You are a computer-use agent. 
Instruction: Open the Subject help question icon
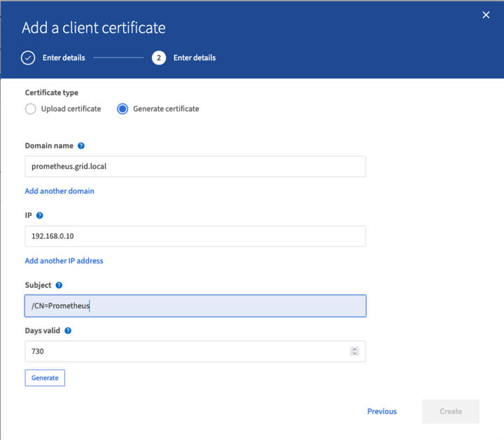pyautogui.click(x=59, y=285)
